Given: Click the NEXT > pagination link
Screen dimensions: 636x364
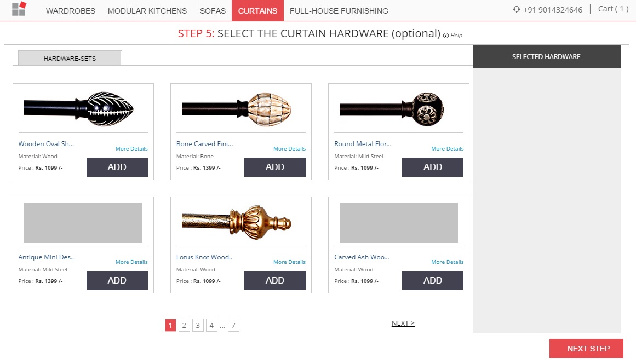Looking at the screenshot, I should (403, 323).
